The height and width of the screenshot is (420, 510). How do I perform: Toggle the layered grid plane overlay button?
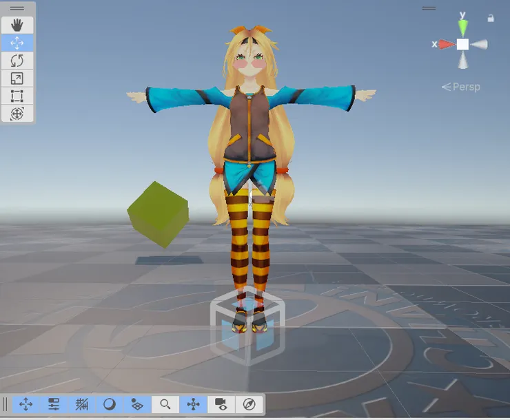pos(137,404)
